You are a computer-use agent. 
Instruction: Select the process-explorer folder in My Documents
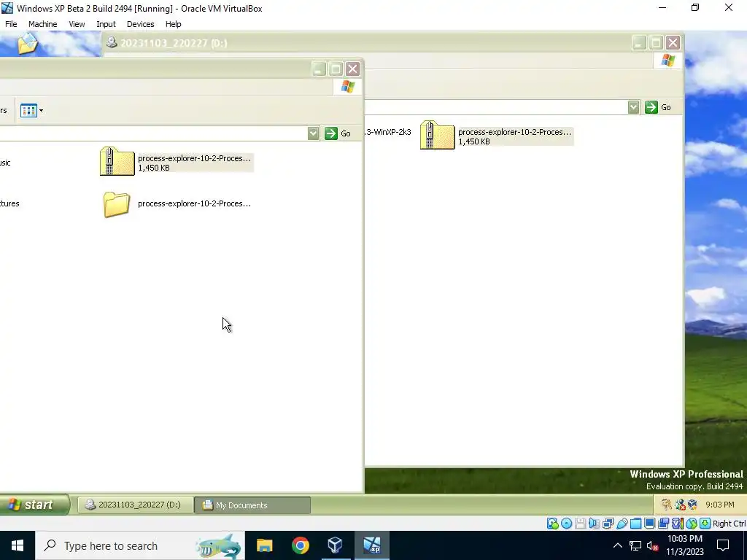tap(177, 204)
